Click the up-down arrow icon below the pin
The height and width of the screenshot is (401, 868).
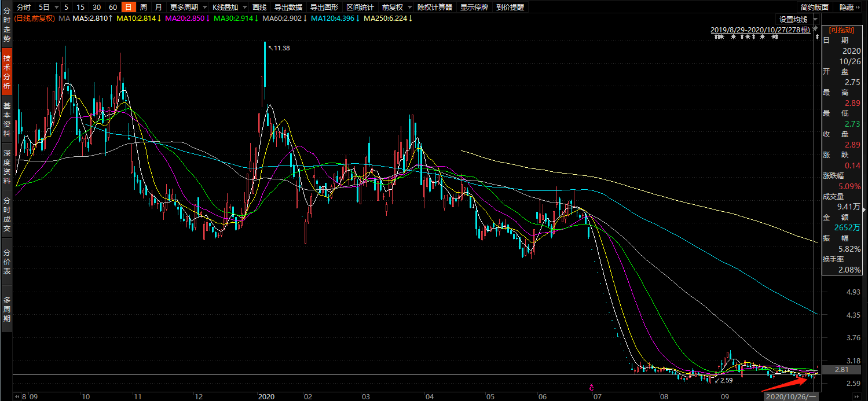click(816, 38)
